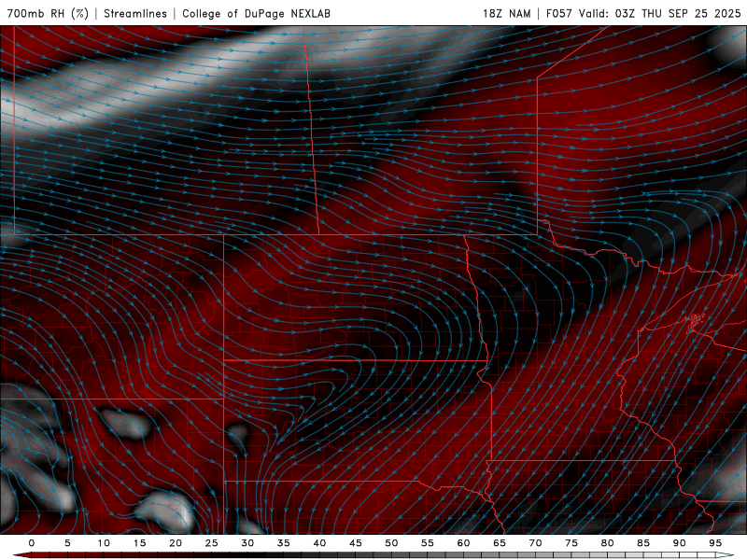Click the "15" label on the color scale

pyautogui.click(x=139, y=543)
